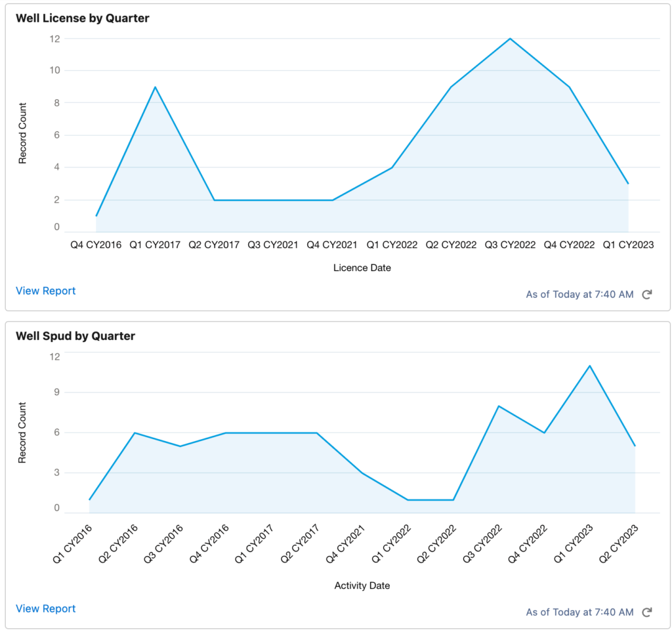Click the Well Spud by Quarter title
The width and height of the screenshot is (672, 634).
(x=75, y=336)
